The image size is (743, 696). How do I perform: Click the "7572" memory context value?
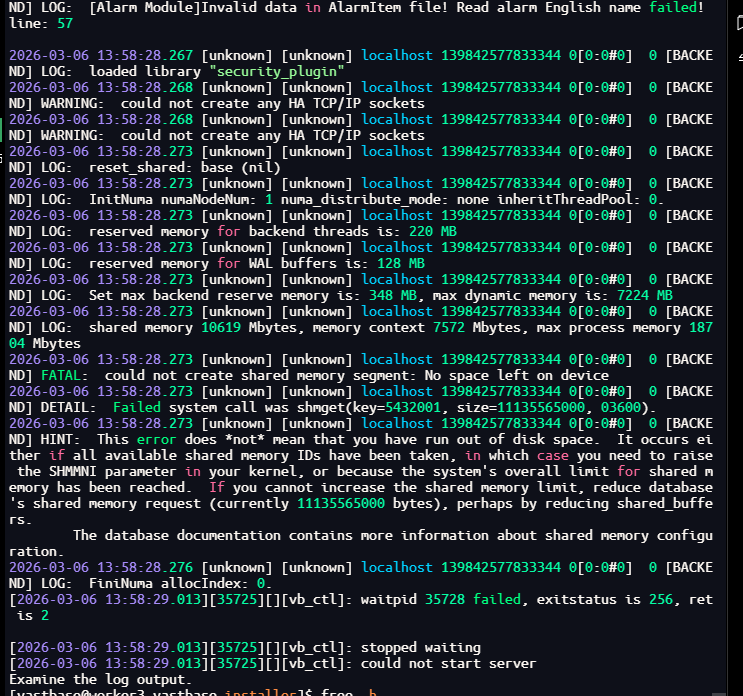(x=449, y=327)
